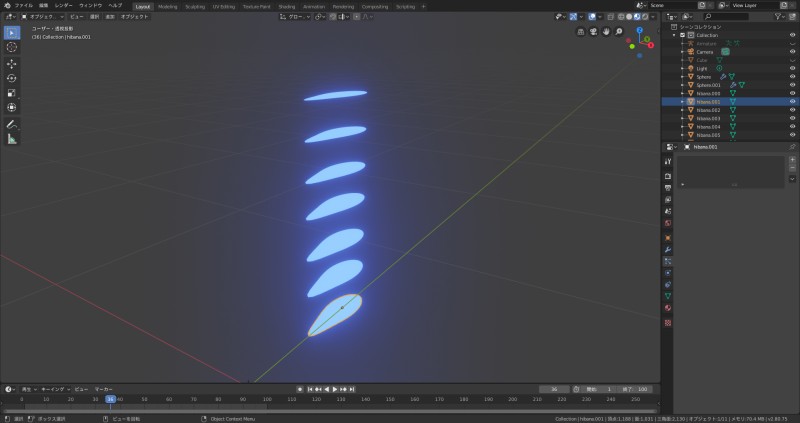Switch to the UV Editing workspace tab
800x423 pixels.
click(224, 7)
